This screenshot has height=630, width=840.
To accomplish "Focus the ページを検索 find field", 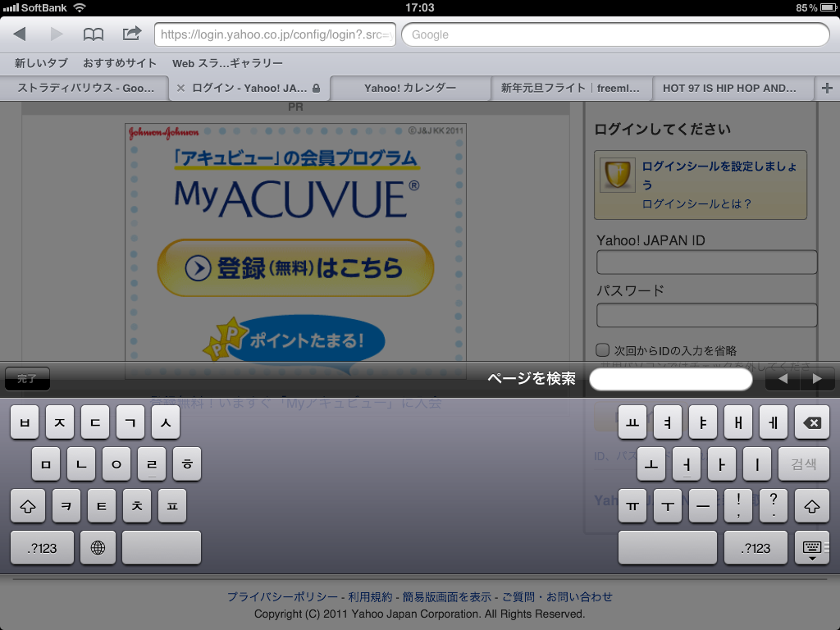I will pyautogui.click(x=671, y=379).
